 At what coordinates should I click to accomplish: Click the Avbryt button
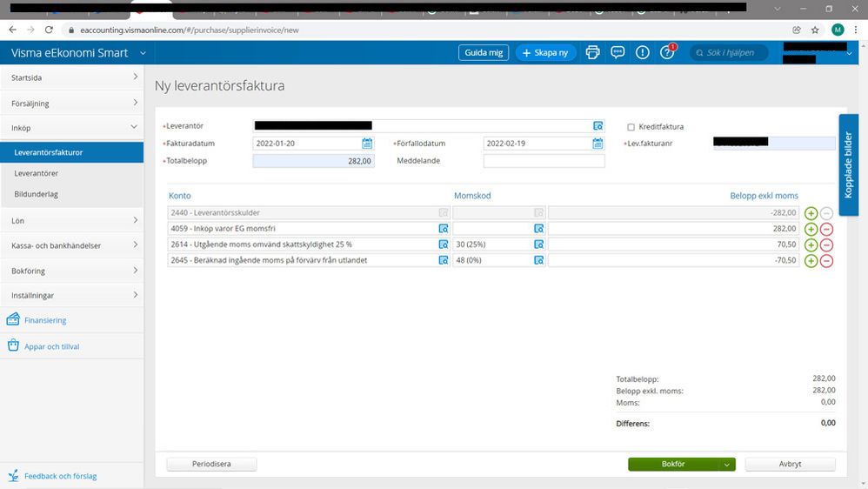click(x=790, y=465)
